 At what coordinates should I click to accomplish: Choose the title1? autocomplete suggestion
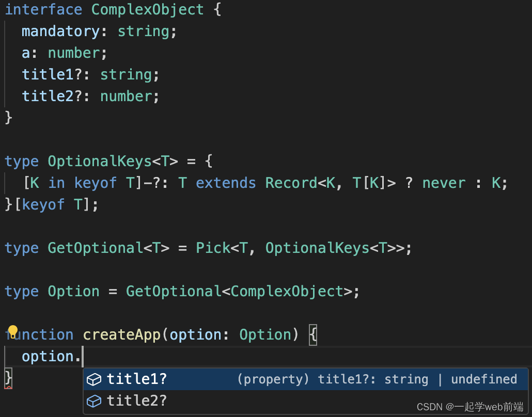(x=306, y=379)
